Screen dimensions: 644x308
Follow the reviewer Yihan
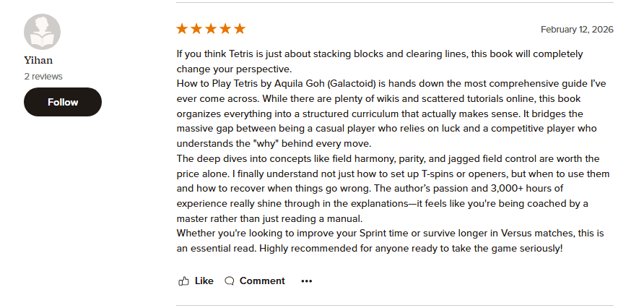point(63,102)
